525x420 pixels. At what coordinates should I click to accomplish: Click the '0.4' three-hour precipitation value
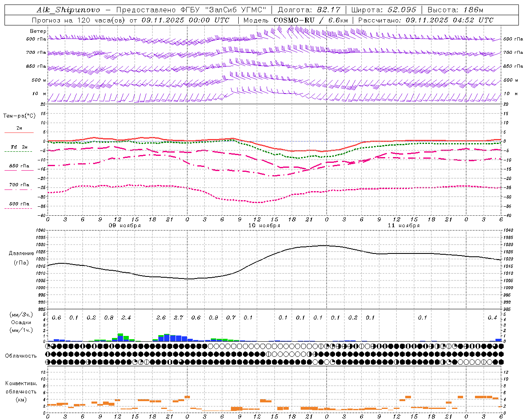pyautogui.click(x=492, y=318)
